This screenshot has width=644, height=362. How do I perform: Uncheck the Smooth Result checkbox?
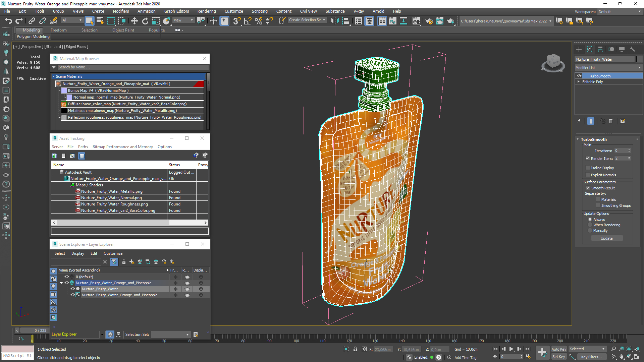coord(588,188)
